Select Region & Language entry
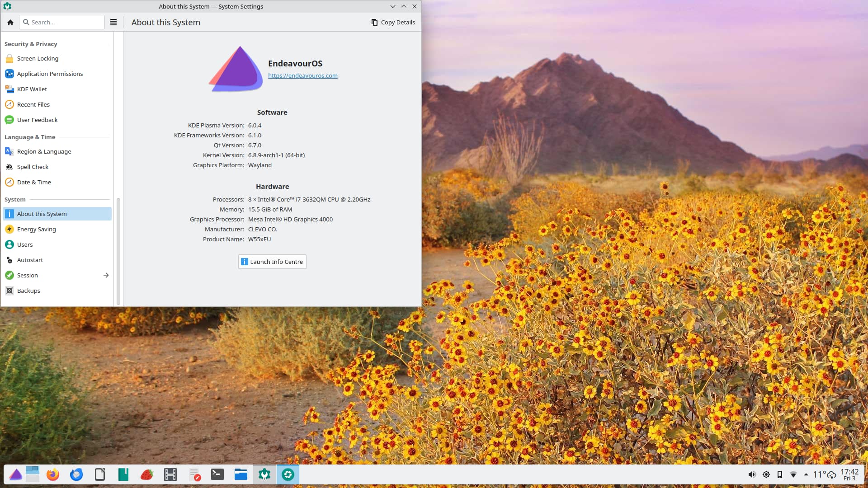This screenshot has height=488, width=868. click(44, 151)
